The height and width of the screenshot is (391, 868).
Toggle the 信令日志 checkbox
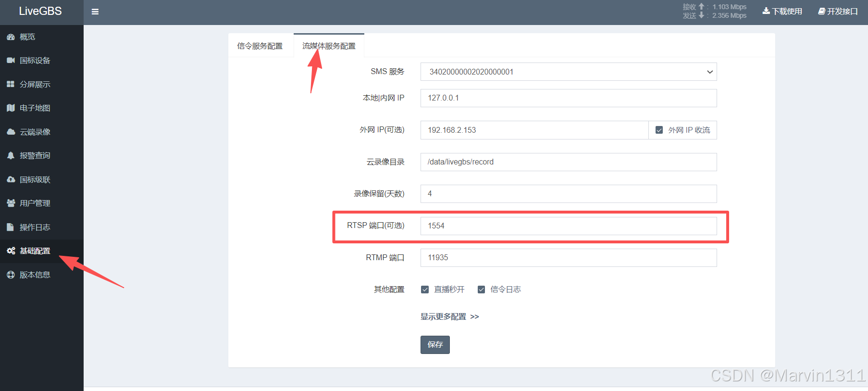point(481,290)
